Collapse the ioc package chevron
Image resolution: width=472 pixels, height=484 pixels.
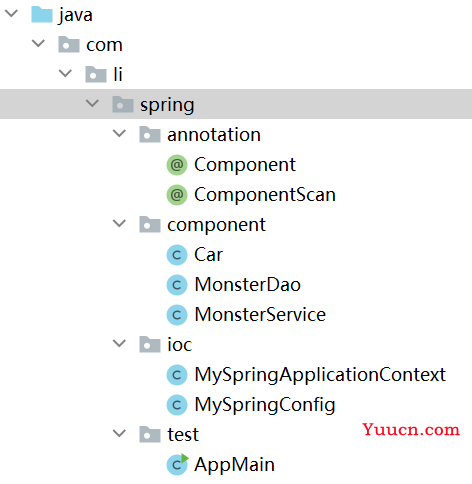point(119,343)
